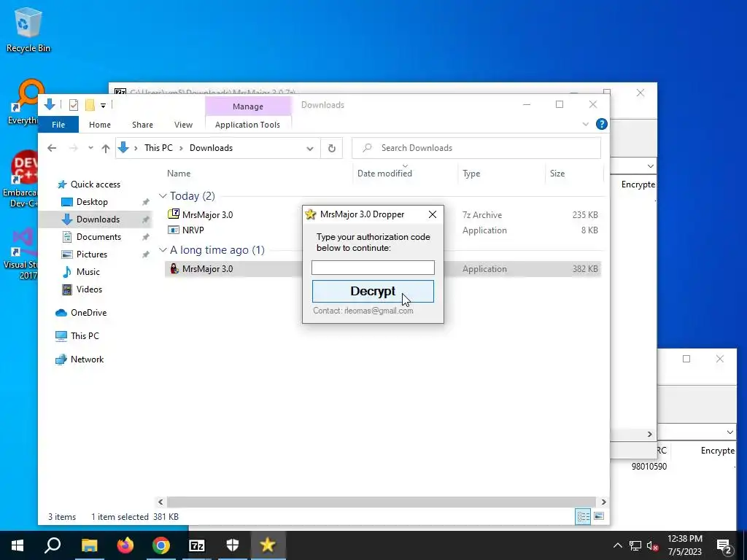Select Desktop in the navigation pane
This screenshot has height=560, width=747.
pyautogui.click(x=92, y=202)
